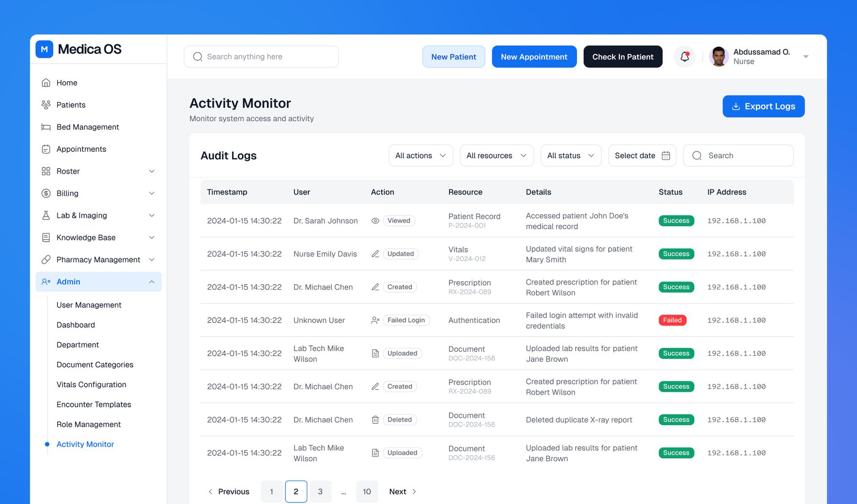Click the IP Address column header
Viewport: 857px width, 504px height.
727,192
